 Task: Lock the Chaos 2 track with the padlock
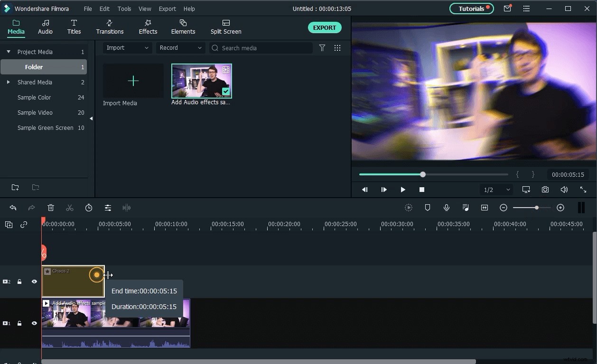19,282
